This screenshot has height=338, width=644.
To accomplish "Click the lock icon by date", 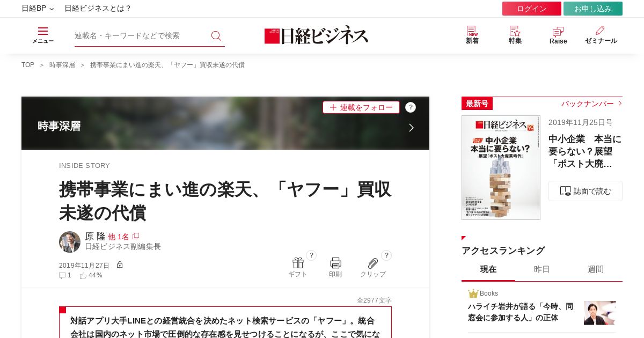I will 120,264.
